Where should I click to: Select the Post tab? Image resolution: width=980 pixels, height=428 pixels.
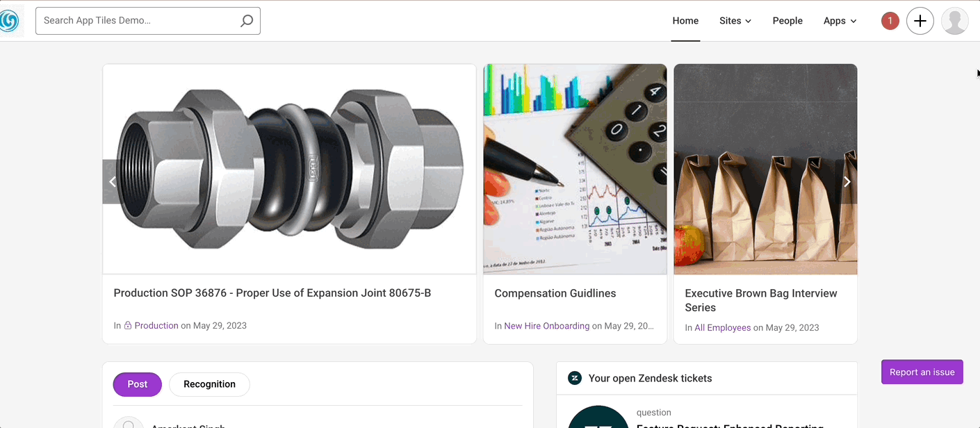click(x=138, y=384)
